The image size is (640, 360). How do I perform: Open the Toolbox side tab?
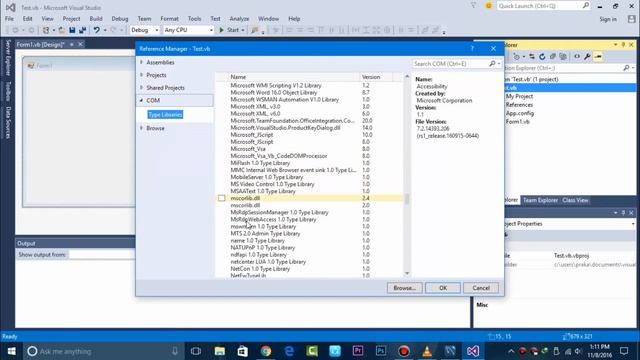click(x=7, y=91)
